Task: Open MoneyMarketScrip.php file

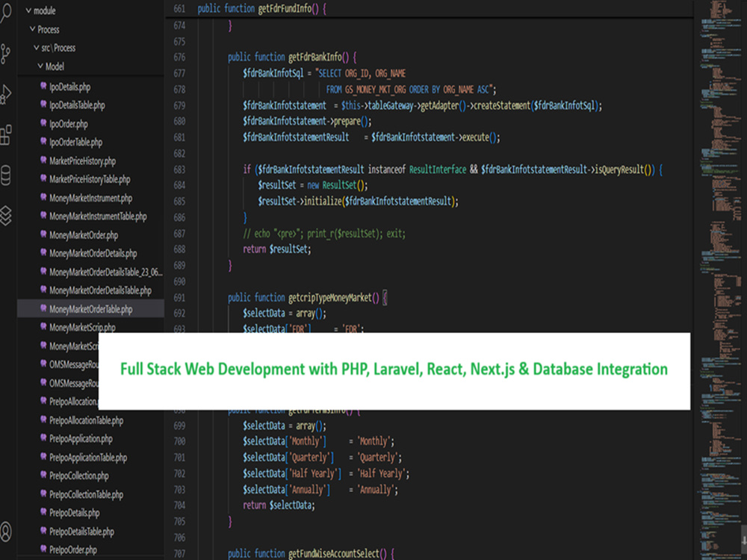Action: click(x=82, y=328)
